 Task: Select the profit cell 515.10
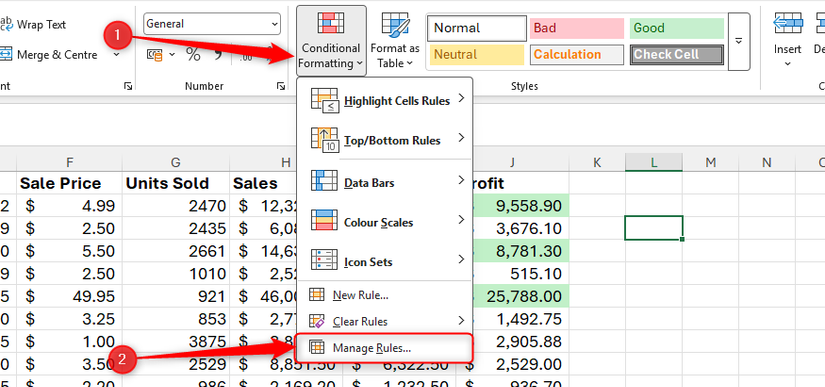pos(521,273)
